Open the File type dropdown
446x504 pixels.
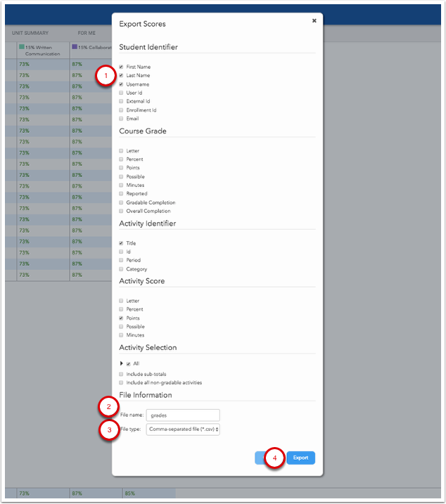click(x=183, y=429)
